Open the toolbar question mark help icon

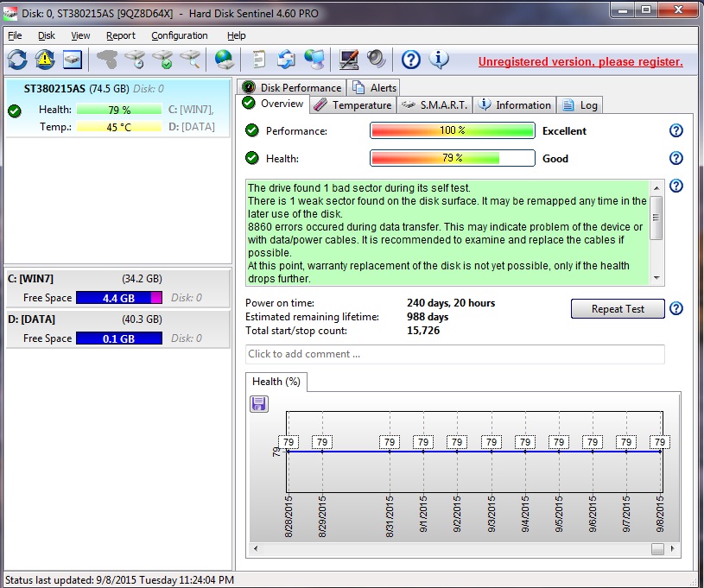(411, 60)
